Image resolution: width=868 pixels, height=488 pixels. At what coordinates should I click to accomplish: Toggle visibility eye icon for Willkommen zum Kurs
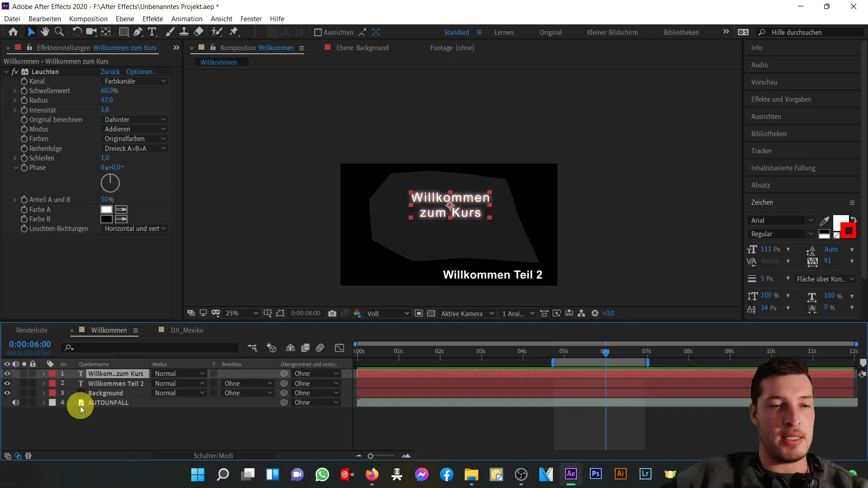(7, 373)
